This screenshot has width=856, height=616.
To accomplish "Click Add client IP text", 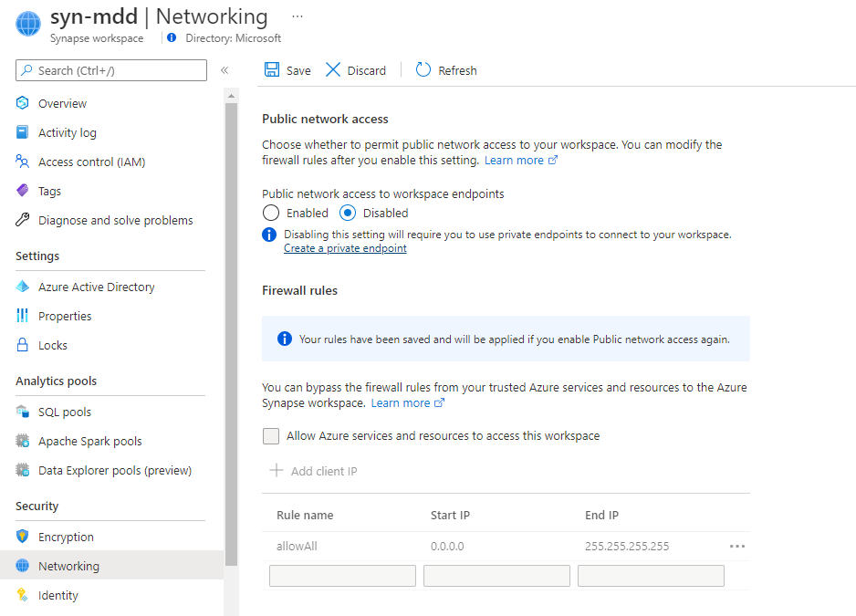I will (324, 471).
